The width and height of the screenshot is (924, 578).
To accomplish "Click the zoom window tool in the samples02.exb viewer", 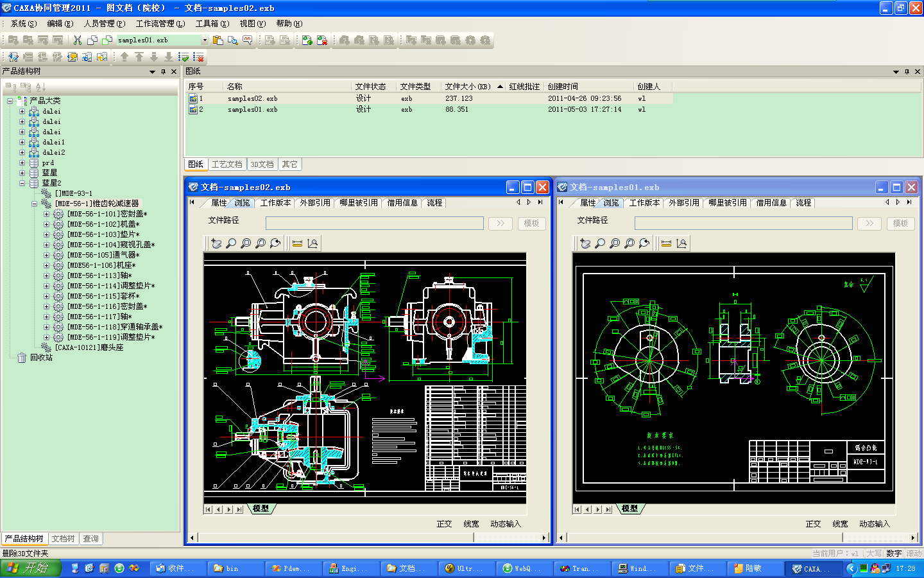I will click(x=246, y=243).
